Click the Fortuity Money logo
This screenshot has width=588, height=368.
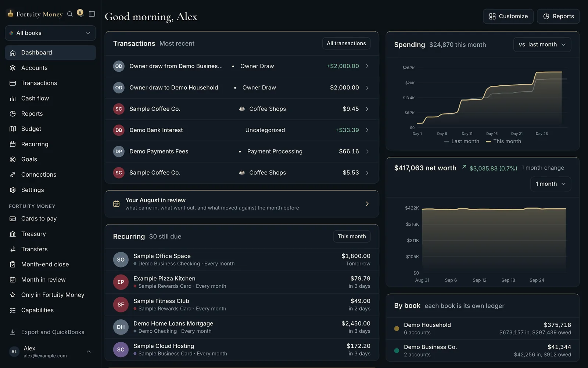(35, 14)
